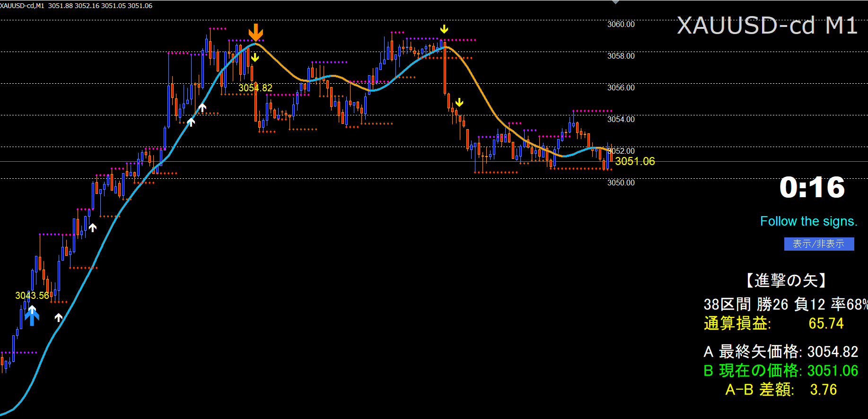Viewport: 868px width, 419px height.
Task: Click the 3054.82 label beside the candles
Action: [255, 88]
